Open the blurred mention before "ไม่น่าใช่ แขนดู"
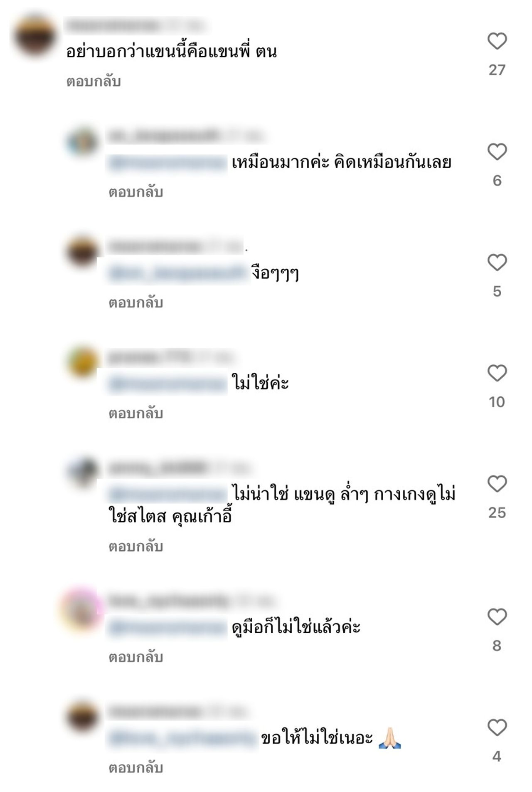The height and width of the screenshot is (792, 532). [168, 495]
